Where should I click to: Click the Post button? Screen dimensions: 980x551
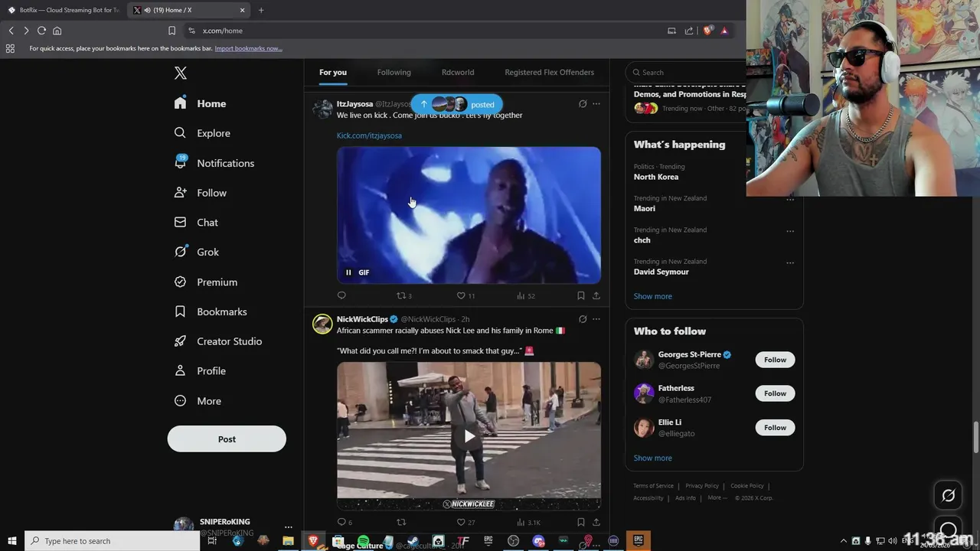pyautogui.click(x=227, y=439)
